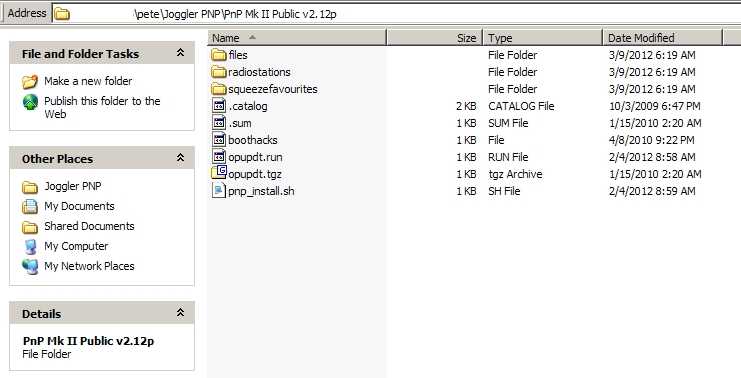Screen dimensions: 741x378
Task: Click the squeezefavourites folder icon
Action: click(219, 89)
